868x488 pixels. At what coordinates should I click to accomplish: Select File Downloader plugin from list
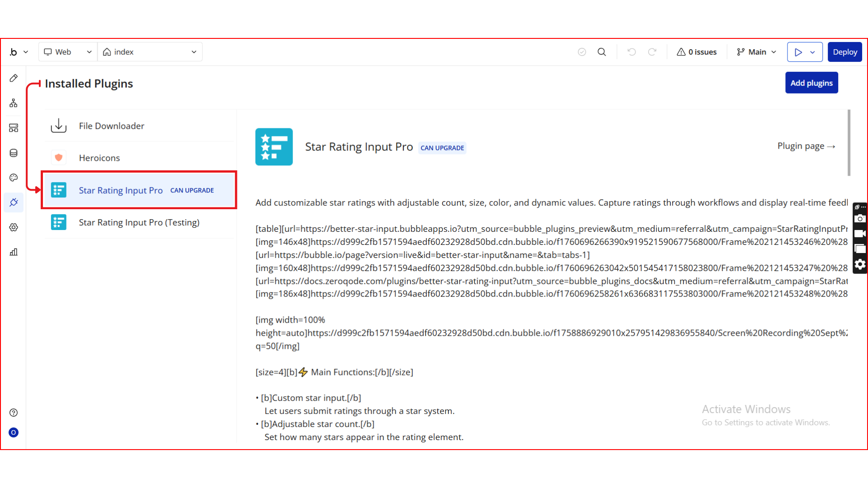pos(112,126)
